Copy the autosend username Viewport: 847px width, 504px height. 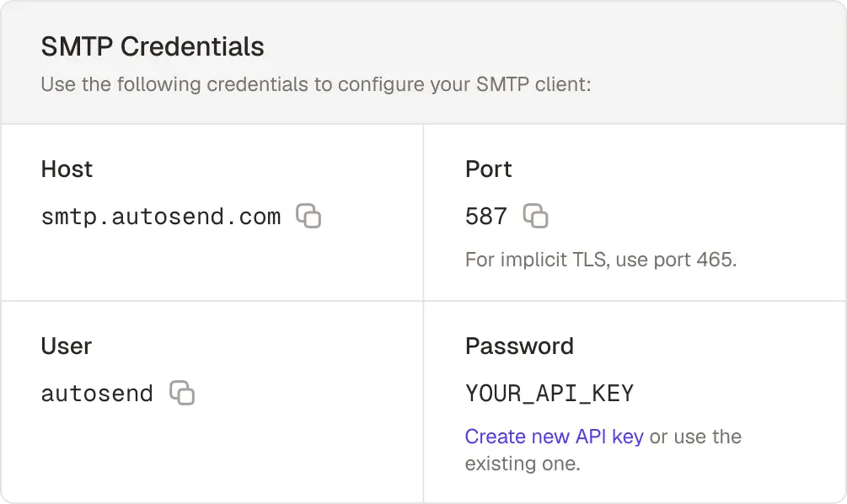[182, 393]
